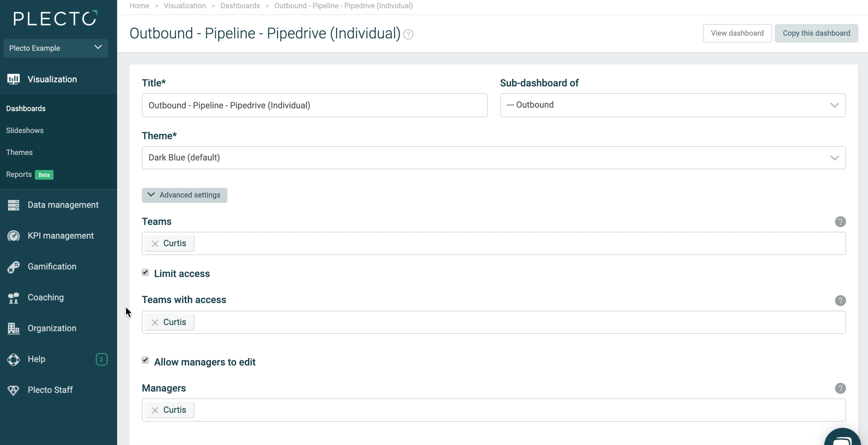Screen dimensions: 868x445
Task: Click the Plecto Staff diamond icon
Action: (x=13, y=390)
